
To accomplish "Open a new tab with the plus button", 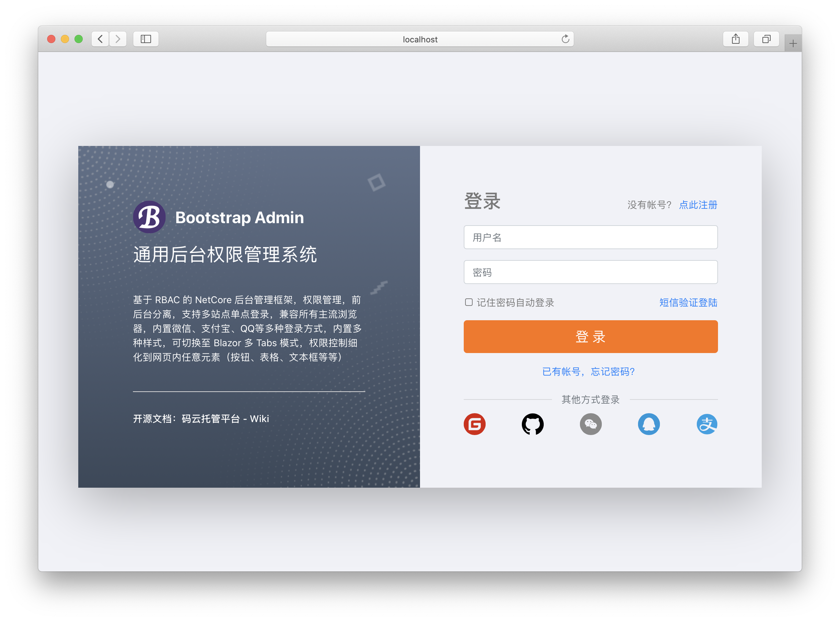I will (x=793, y=43).
